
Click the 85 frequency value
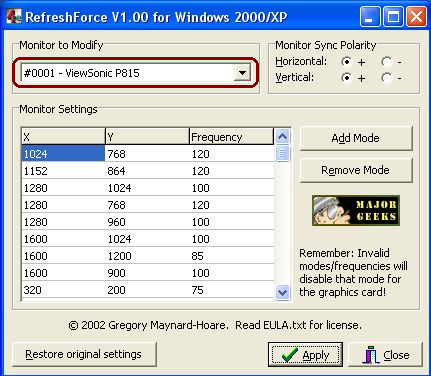(x=197, y=256)
